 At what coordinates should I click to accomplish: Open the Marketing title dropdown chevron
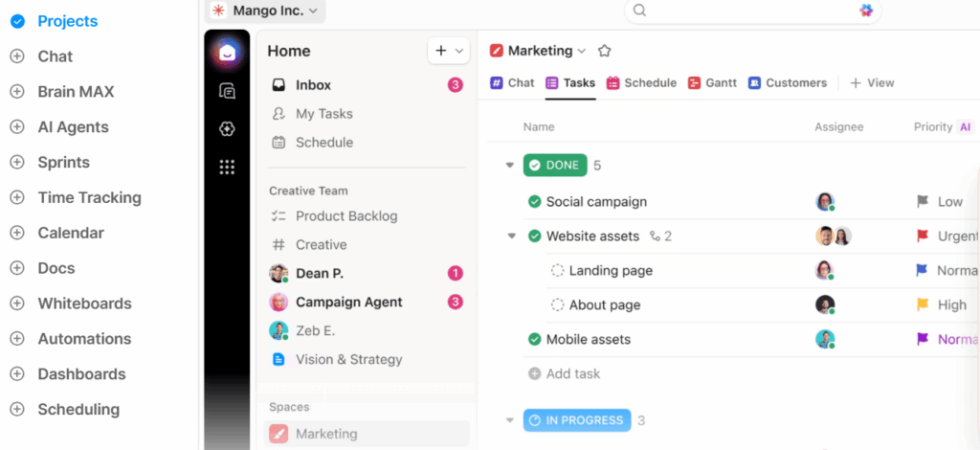tap(581, 52)
